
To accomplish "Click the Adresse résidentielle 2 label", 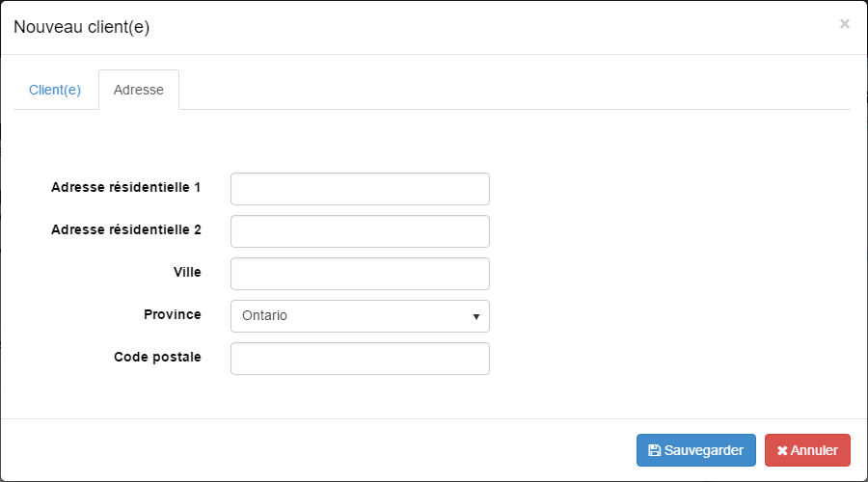I will point(125,229).
